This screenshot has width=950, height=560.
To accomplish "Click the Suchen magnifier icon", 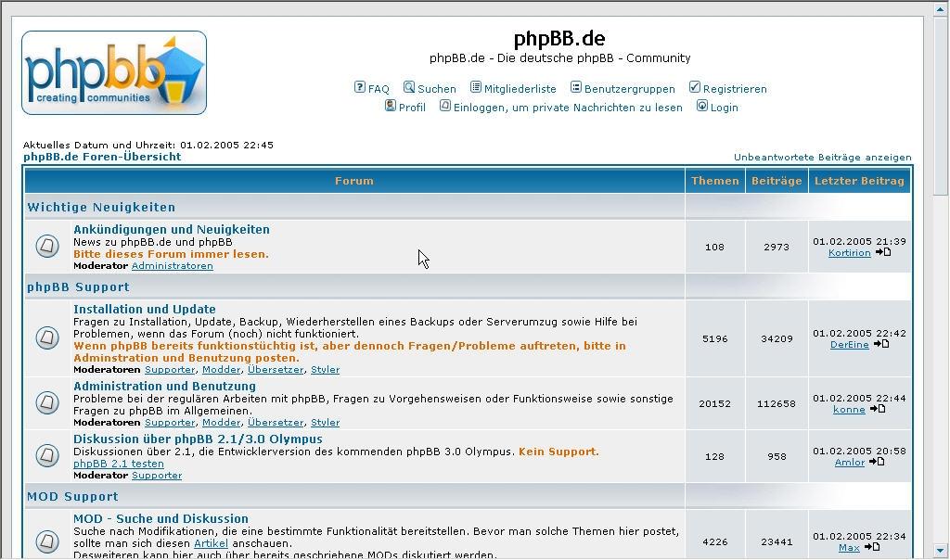I will pos(409,87).
